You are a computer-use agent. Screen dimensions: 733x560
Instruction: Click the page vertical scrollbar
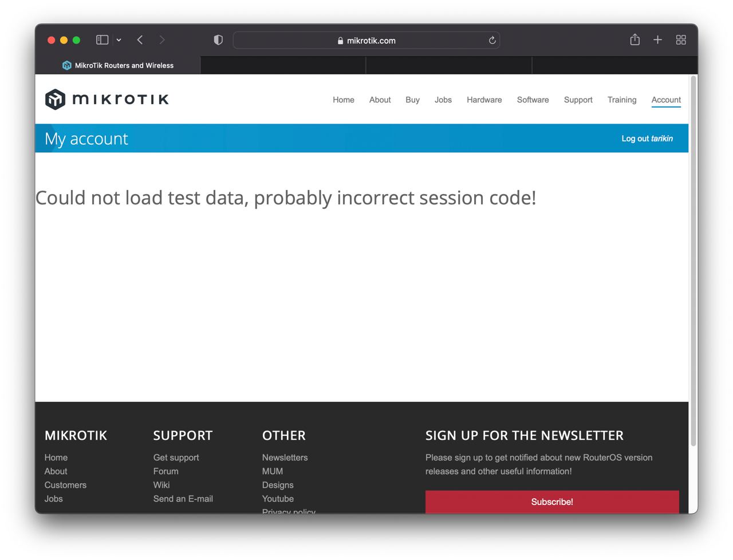click(x=693, y=261)
